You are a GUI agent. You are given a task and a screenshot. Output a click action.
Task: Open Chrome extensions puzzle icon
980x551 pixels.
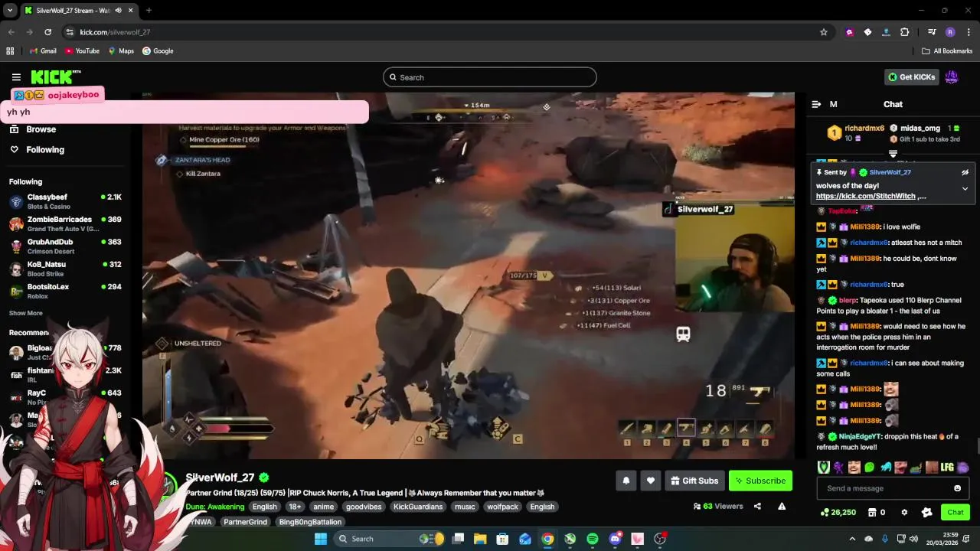click(x=905, y=32)
